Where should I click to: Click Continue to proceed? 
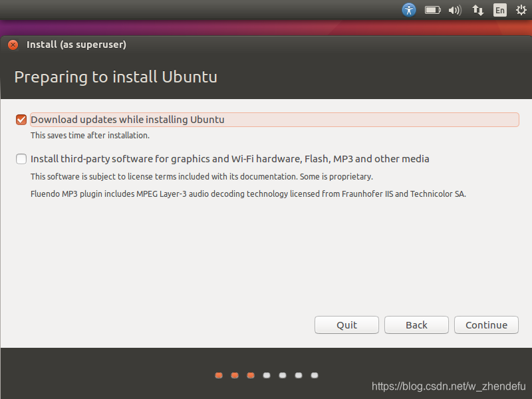(486, 325)
